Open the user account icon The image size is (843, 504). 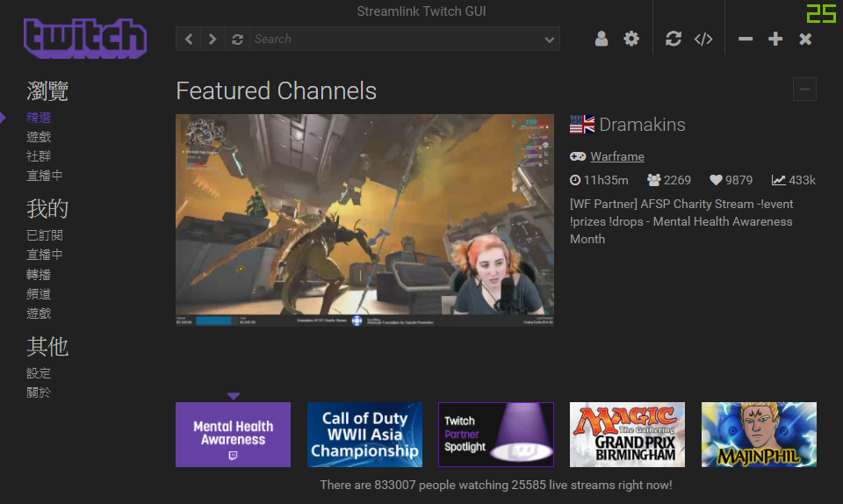click(x=601, y=39)
